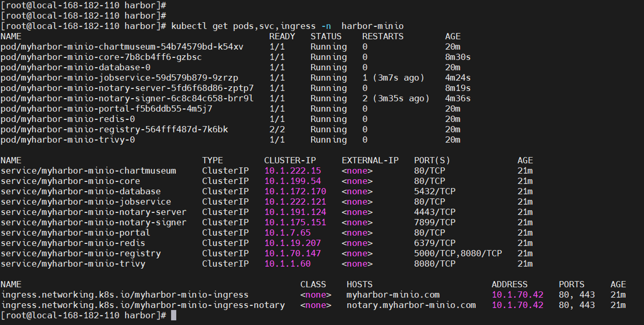Click the READY column header
Image resolution: width=644 pixels, height=325 pixels.
[x=282, y=36]
